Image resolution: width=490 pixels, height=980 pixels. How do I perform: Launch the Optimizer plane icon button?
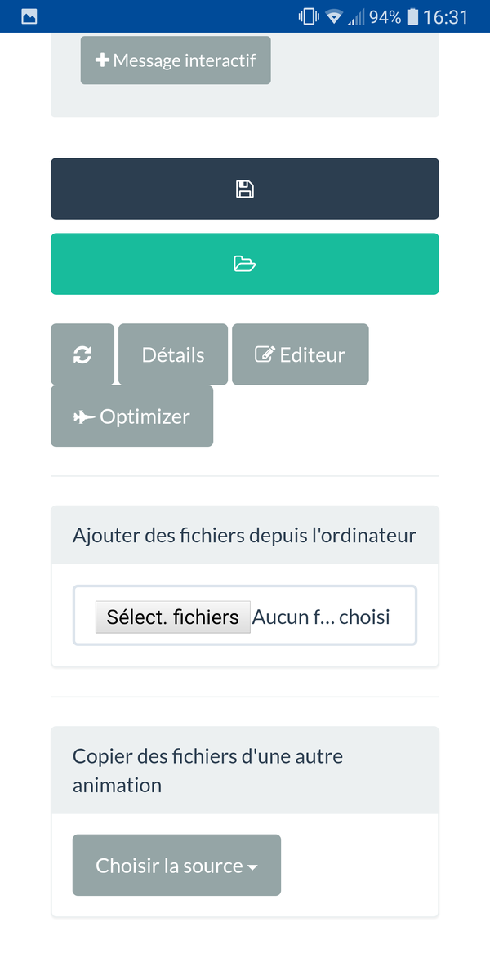[x=131, y=416]
